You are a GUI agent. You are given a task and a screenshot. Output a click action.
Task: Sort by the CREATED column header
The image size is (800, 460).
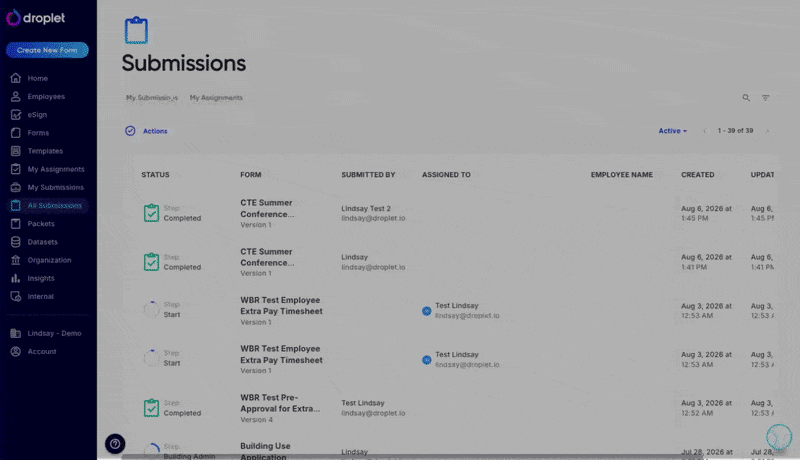tap(697, 174)
